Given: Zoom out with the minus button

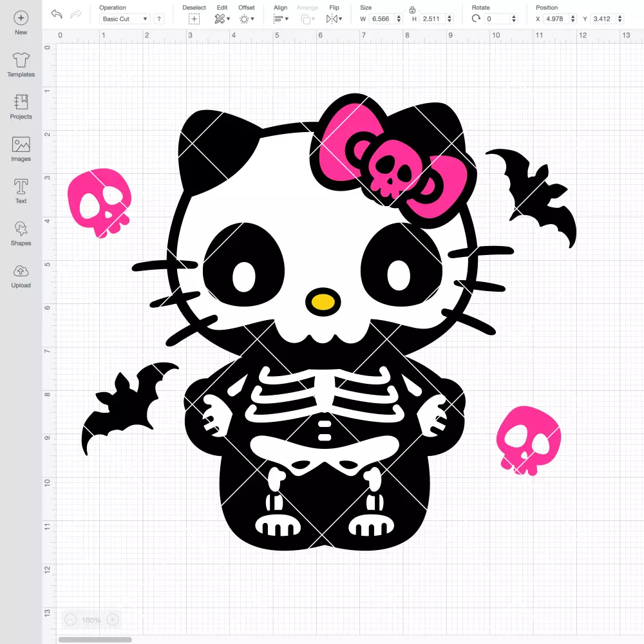Looking at the screenshot, I should tap(71, 620).
